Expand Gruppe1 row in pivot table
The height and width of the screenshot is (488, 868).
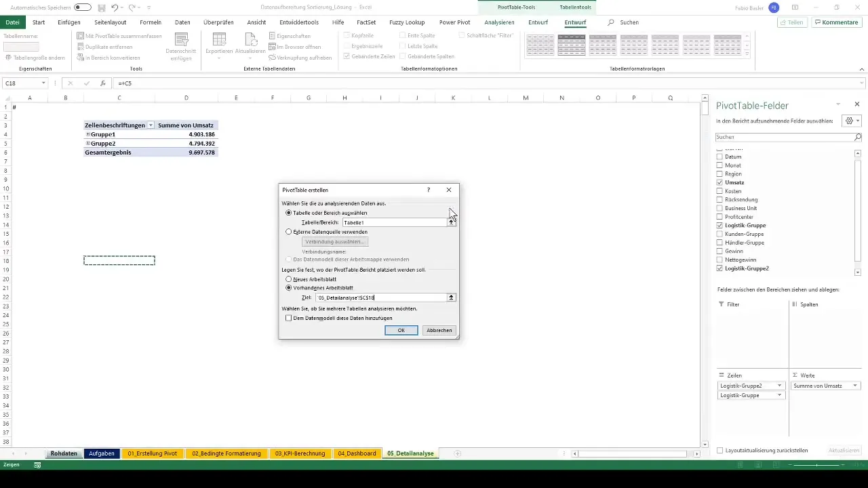tap(87, 135)
